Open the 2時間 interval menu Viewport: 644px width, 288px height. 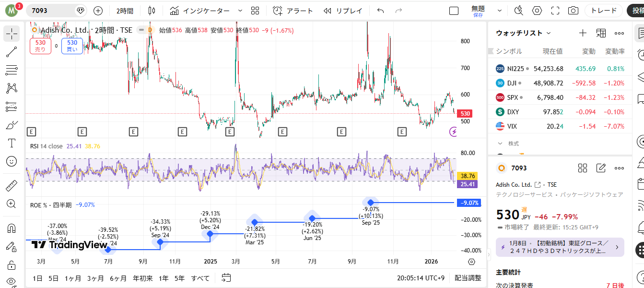(125, 11)
